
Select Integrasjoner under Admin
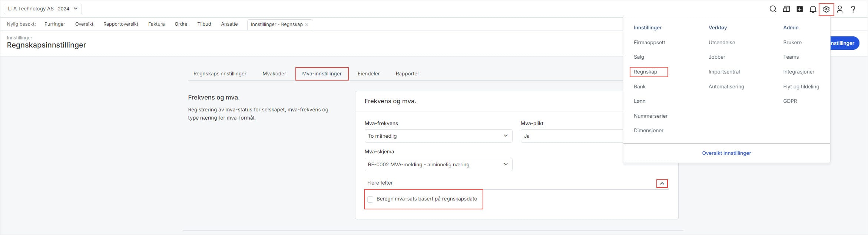point(798,72)
